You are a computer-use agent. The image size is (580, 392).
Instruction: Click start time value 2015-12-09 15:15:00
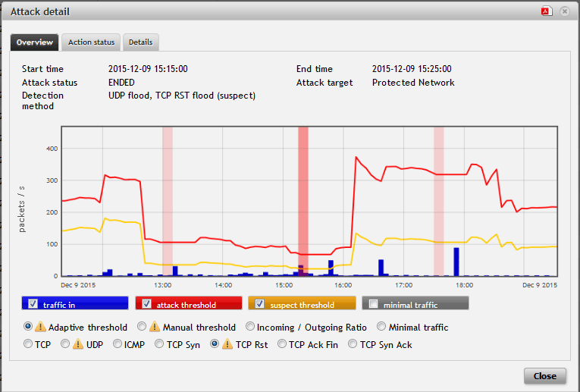(x=148, y=69)
